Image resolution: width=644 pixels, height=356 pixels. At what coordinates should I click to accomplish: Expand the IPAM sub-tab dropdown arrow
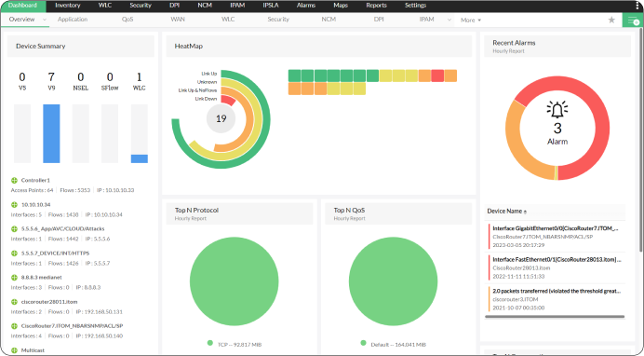tap(449, 20)
